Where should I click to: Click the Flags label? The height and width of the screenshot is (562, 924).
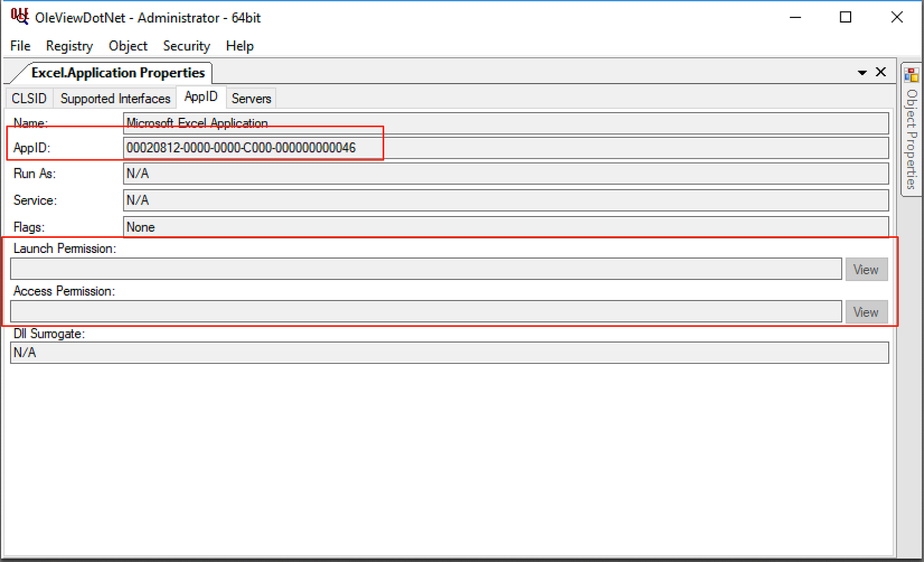click(29, 227)
